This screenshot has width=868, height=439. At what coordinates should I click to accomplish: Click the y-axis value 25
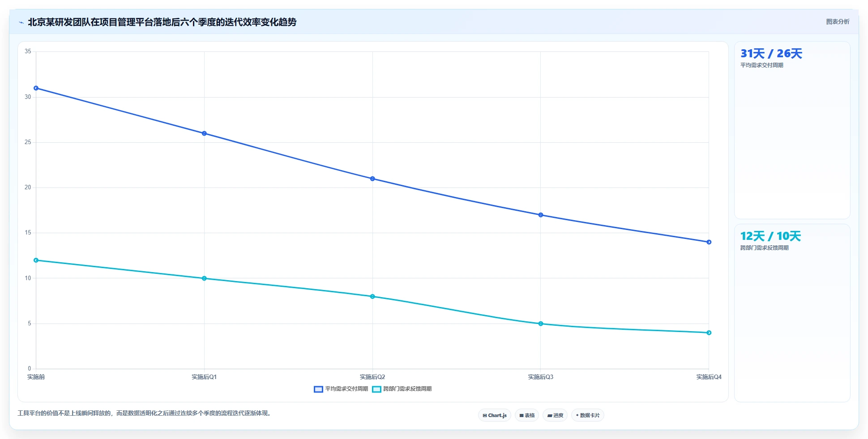pos(28,142)
